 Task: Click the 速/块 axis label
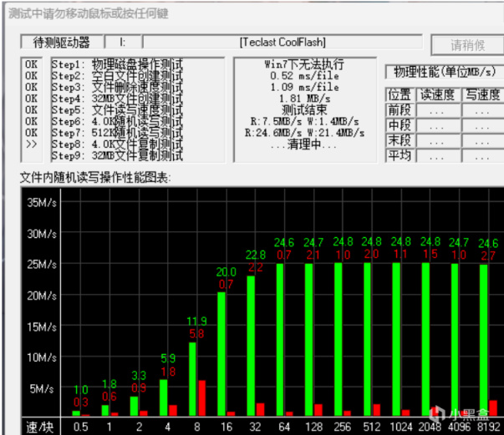40,427
